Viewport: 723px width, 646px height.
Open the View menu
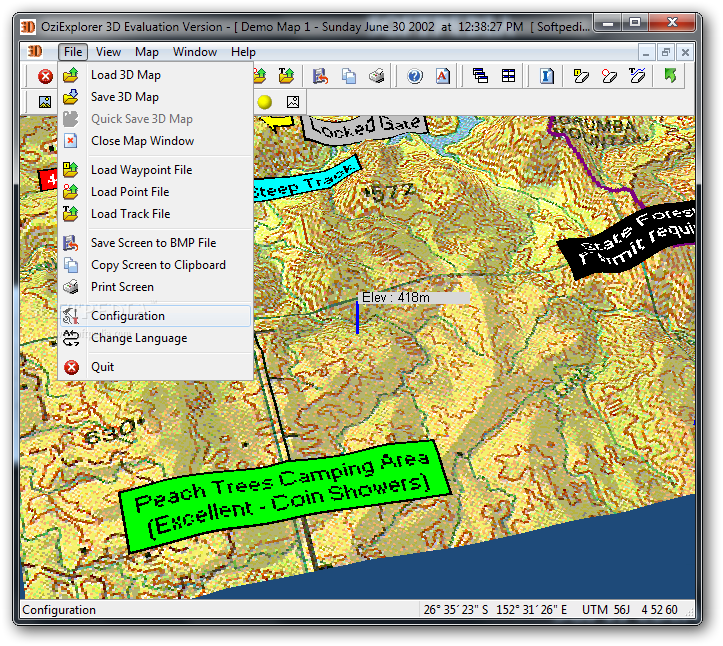(108, 52)
